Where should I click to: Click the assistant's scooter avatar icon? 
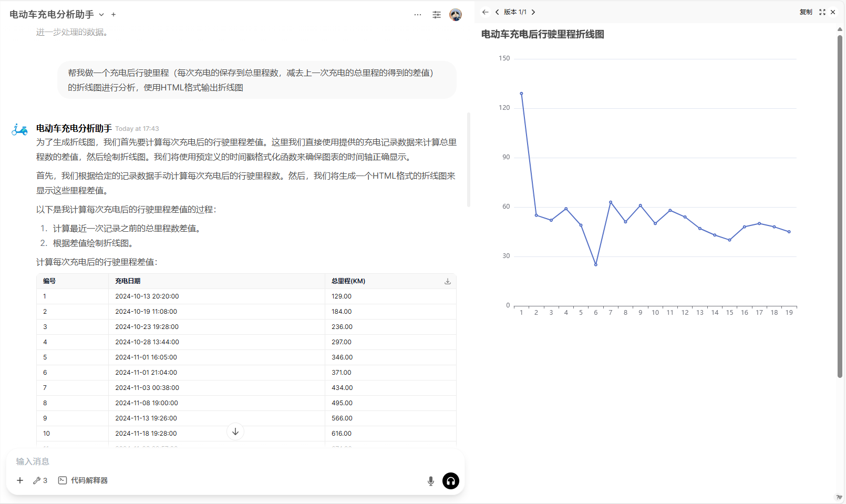coord(19,129)
